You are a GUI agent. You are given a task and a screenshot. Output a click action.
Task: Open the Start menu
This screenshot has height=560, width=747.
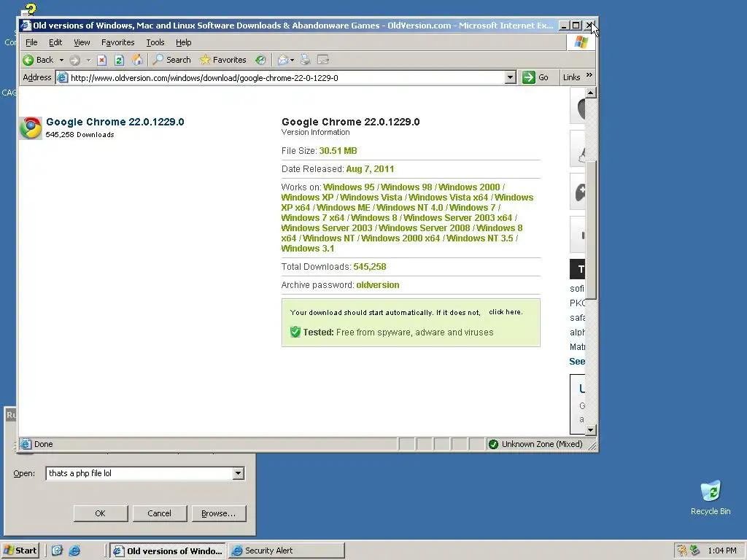tap(20, 551)
